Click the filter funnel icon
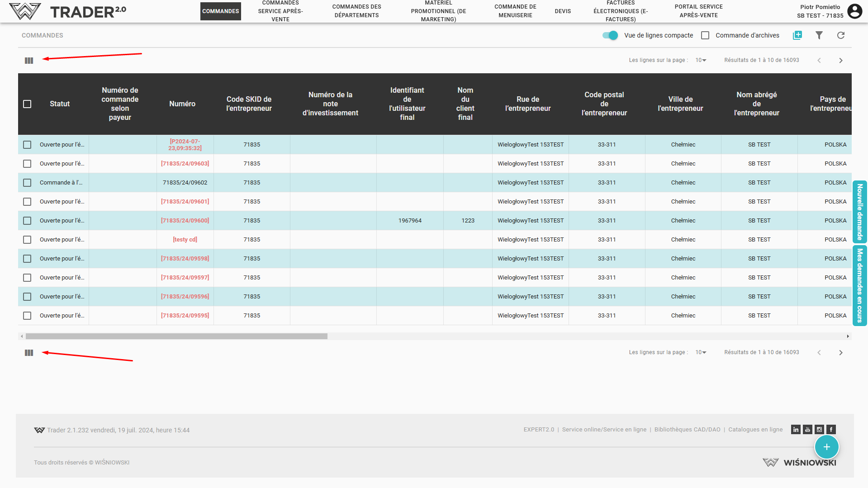Viewport: 868px width, 488px height. 819,35
